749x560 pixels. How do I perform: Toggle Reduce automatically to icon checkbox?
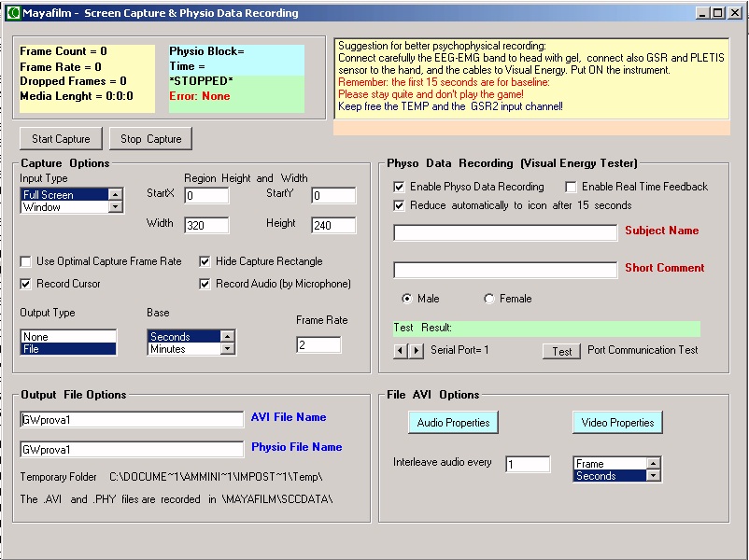[x=399, y=205]
